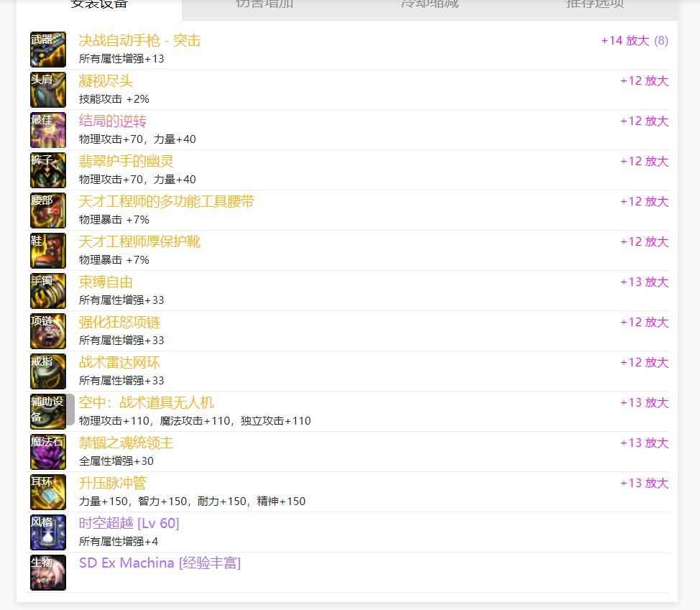This screenshot has width=700, height=610.
Task: Click the magic stone icon (魔法石)
Action: pos(48,452)
